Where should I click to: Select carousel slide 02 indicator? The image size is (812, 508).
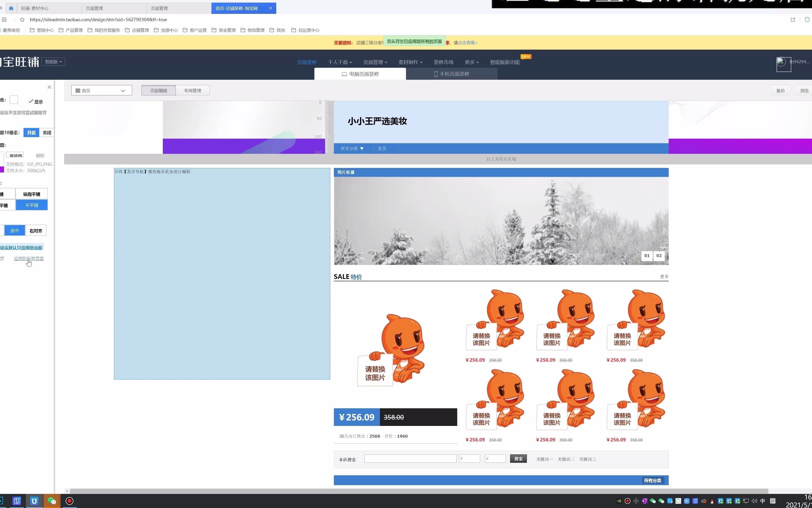(x=659, y=256)
